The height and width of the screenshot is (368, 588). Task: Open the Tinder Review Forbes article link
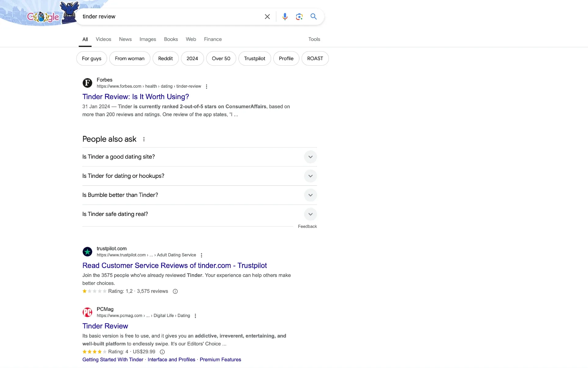tap(135, 96)
